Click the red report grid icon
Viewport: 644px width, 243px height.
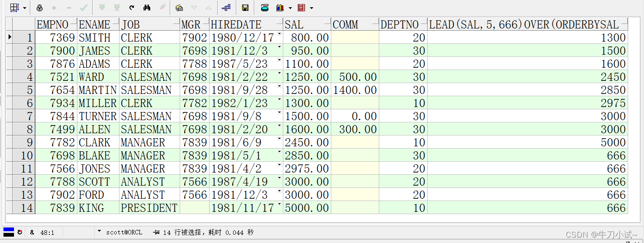tap(301, 8)
